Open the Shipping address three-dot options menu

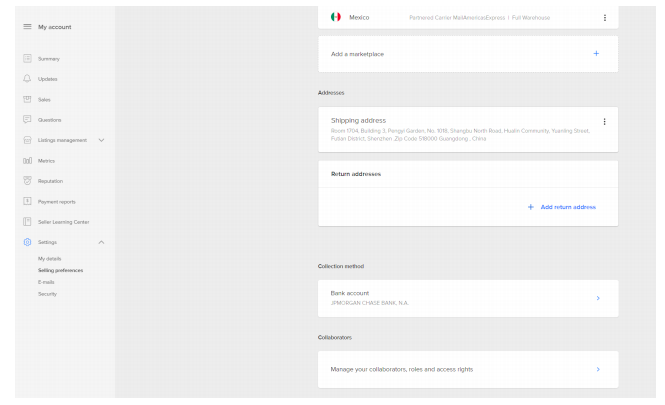tap(604, 122)
